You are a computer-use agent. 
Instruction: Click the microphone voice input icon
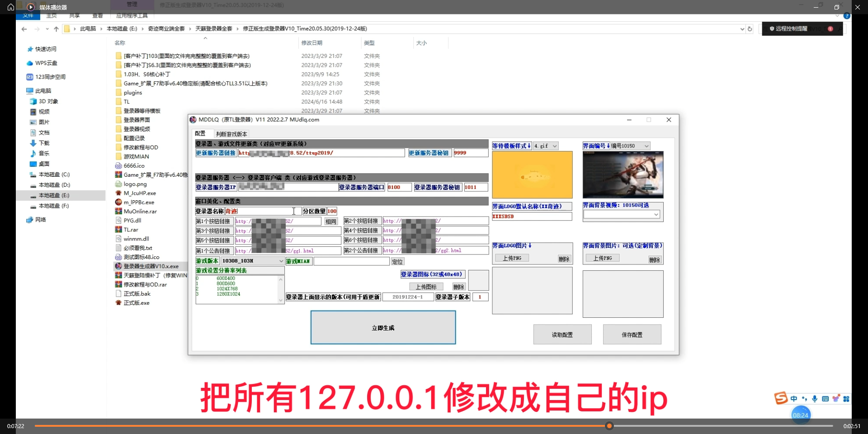point(815,399)
